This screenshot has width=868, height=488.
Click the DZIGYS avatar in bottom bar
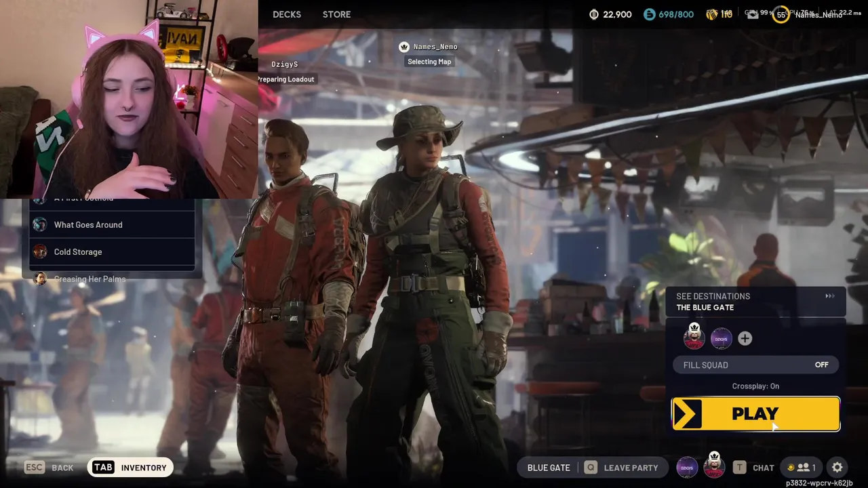point(687,467)
